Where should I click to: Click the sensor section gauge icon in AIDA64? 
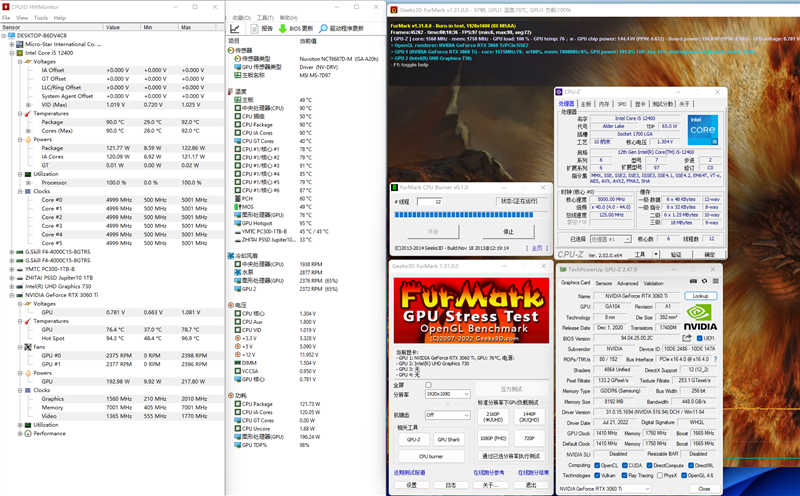231,51
